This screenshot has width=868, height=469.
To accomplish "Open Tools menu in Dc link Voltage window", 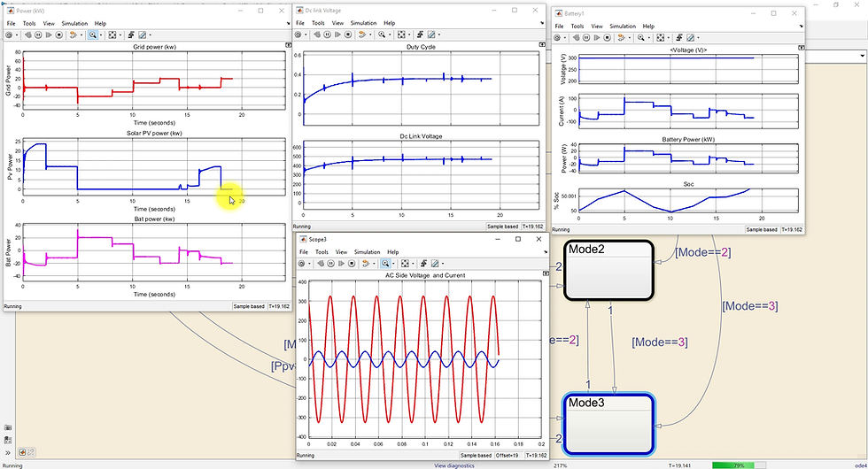I will (318, 23).
